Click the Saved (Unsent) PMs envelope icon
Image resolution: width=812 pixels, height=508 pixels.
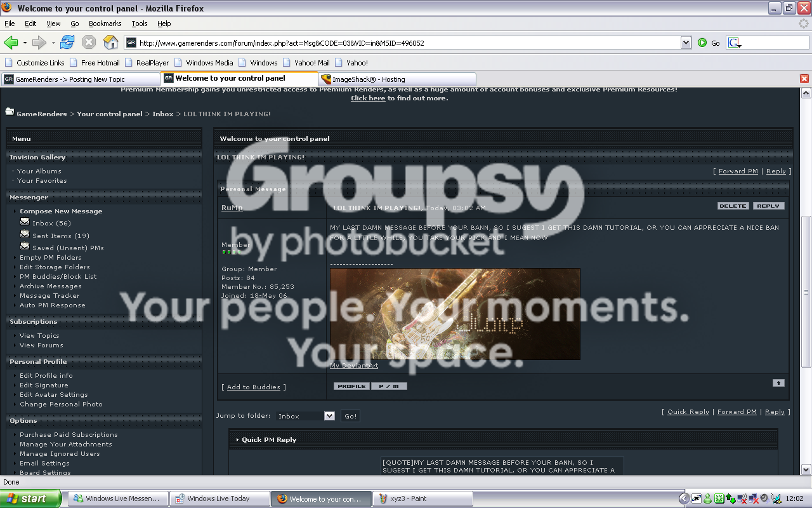click(x=25, y=246)
